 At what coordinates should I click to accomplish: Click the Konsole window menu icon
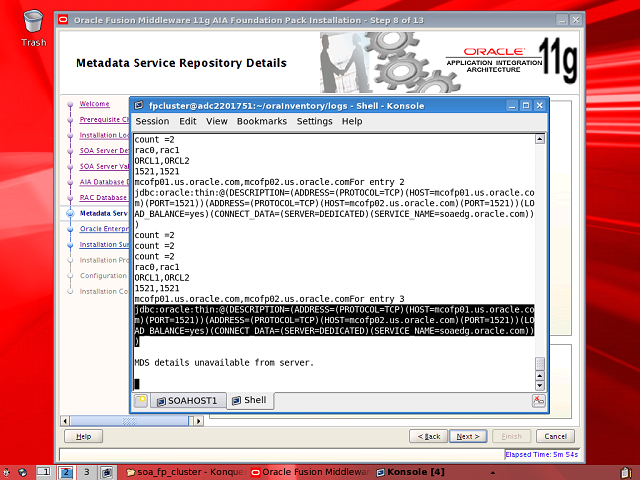(140, 105)
